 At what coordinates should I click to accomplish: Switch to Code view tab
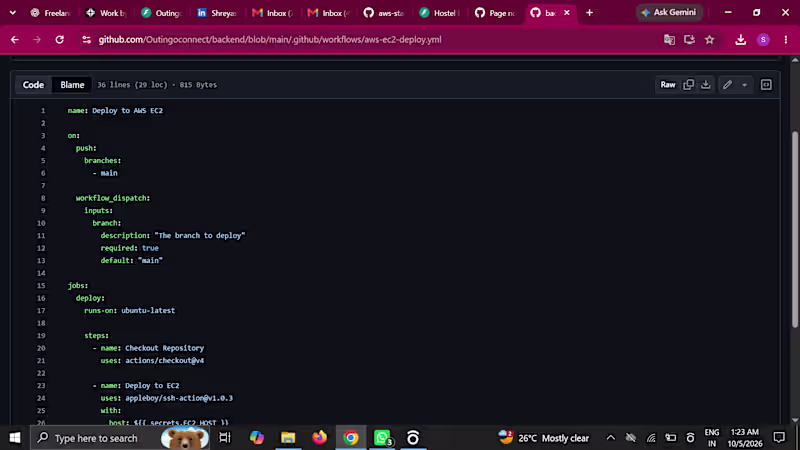[33, 85]
